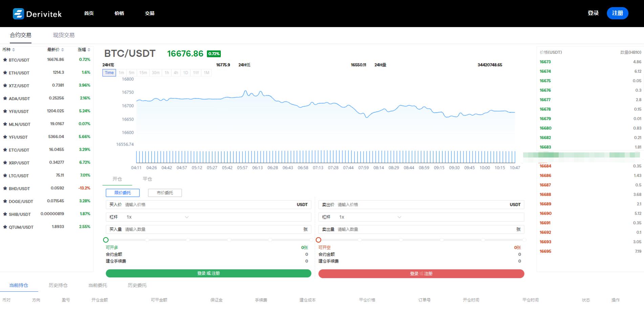Click the blue 注册 button
This screenshot has width=644, height=315.
[617, 13]
